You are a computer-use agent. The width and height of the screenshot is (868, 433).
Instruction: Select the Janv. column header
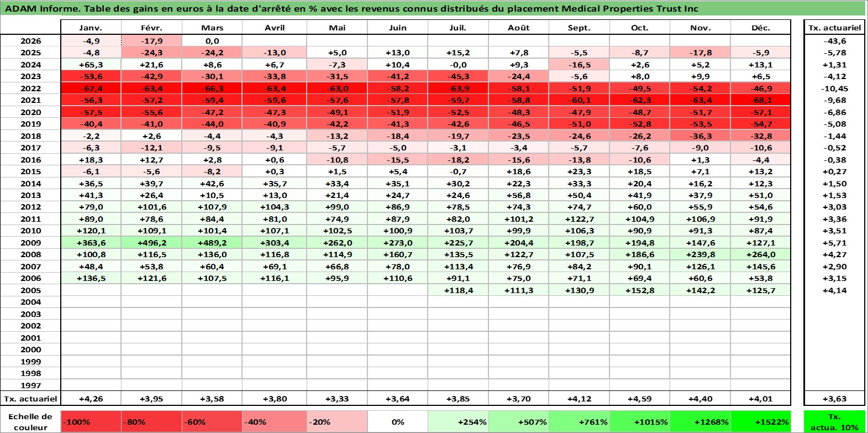(x=91, y=28)
